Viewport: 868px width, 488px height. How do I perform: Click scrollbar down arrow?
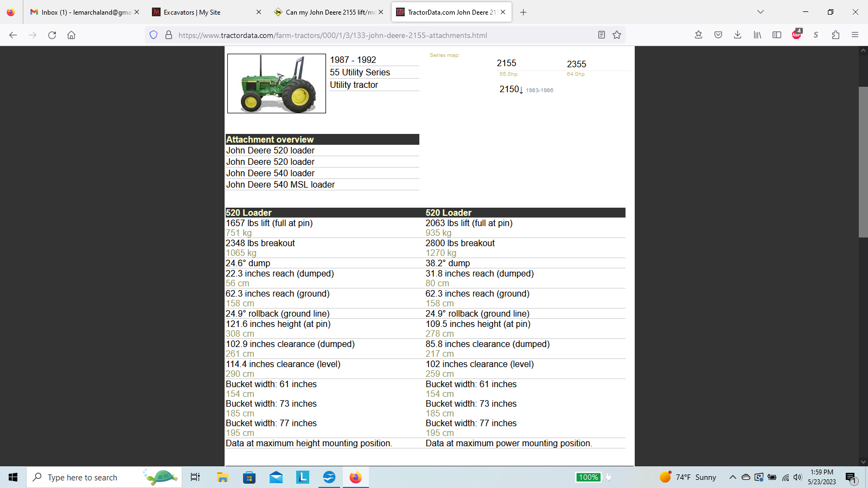[863, 461]
